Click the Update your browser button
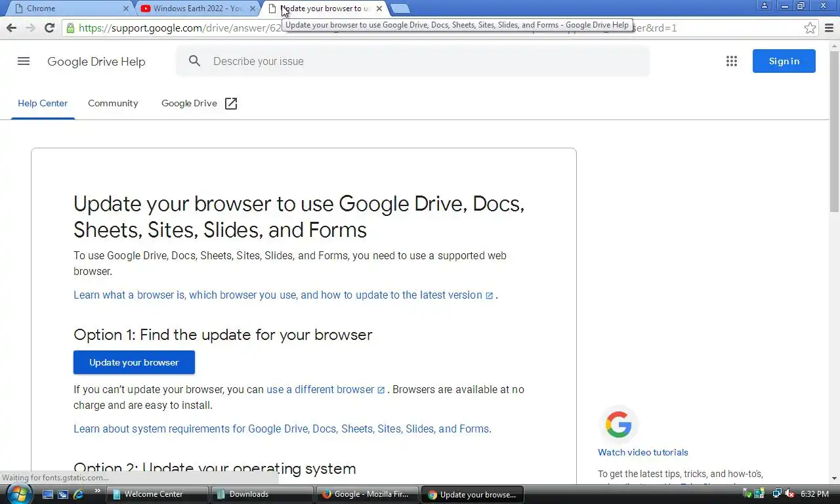 click(134, 362)
